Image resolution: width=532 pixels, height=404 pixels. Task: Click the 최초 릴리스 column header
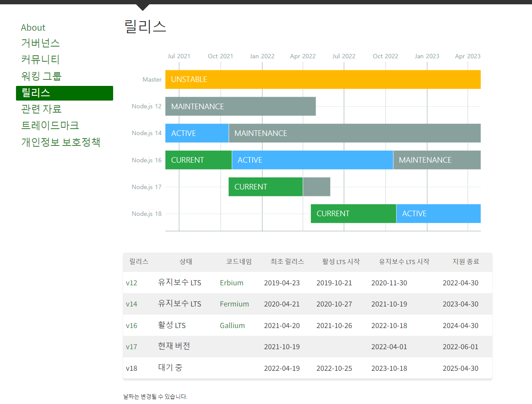(287, 262)
